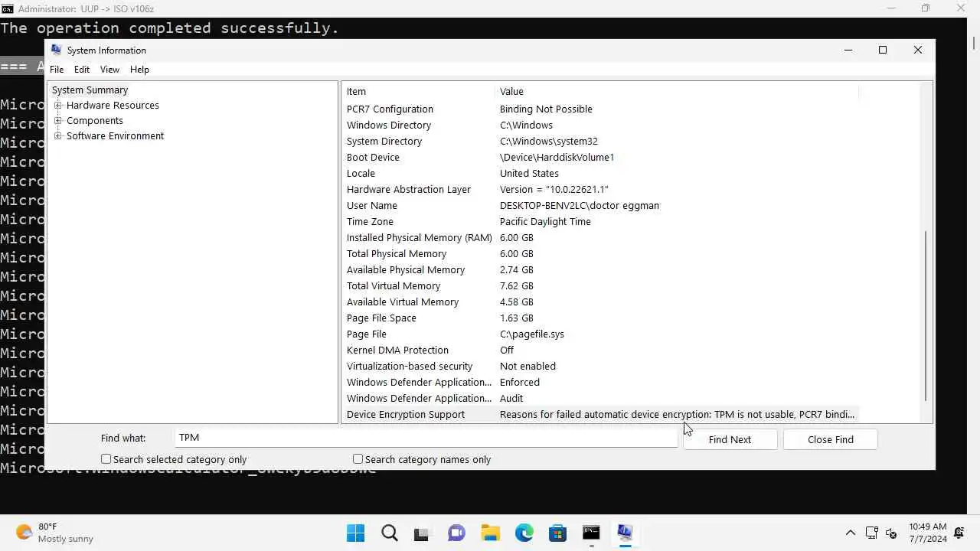980x551 pixels.
Task: Enable Search selected category only
Action: pyautogui.click(x=106, y=459)
